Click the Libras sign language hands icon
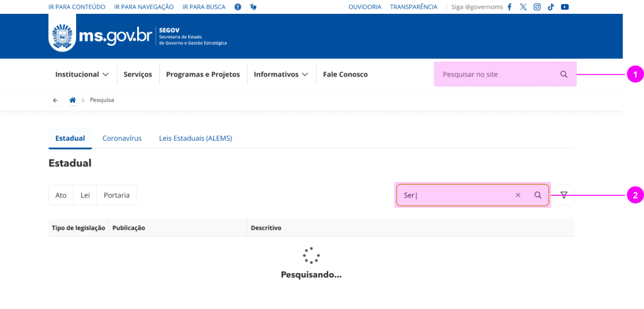Viewport: 644px width, 309px height. click(x=253, y=7)
